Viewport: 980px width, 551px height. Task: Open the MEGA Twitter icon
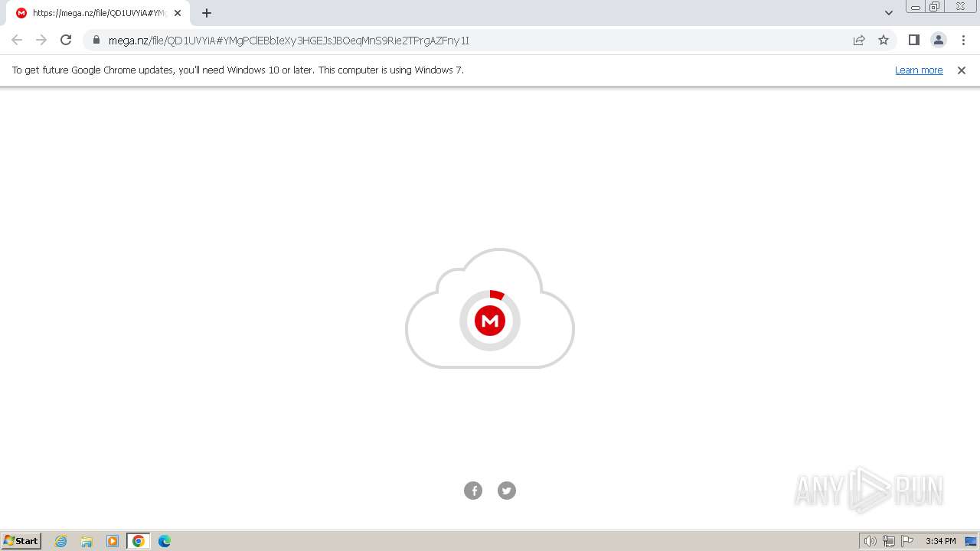point(507,491)
